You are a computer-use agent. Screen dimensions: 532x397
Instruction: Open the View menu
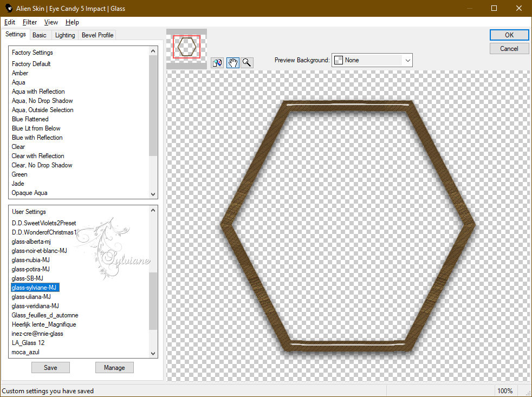coord(51,22)
